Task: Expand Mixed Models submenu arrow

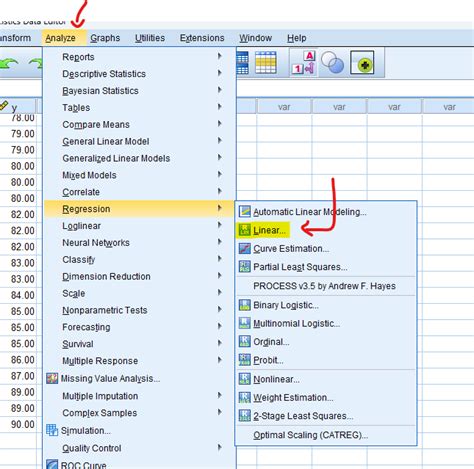Action: click(x=219, y=174)
